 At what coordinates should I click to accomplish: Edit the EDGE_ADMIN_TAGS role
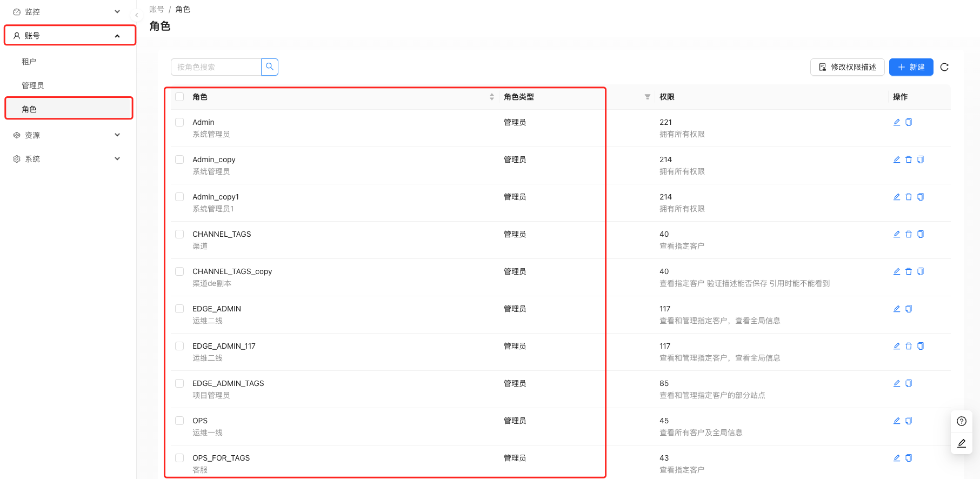[x=897, y=383]
